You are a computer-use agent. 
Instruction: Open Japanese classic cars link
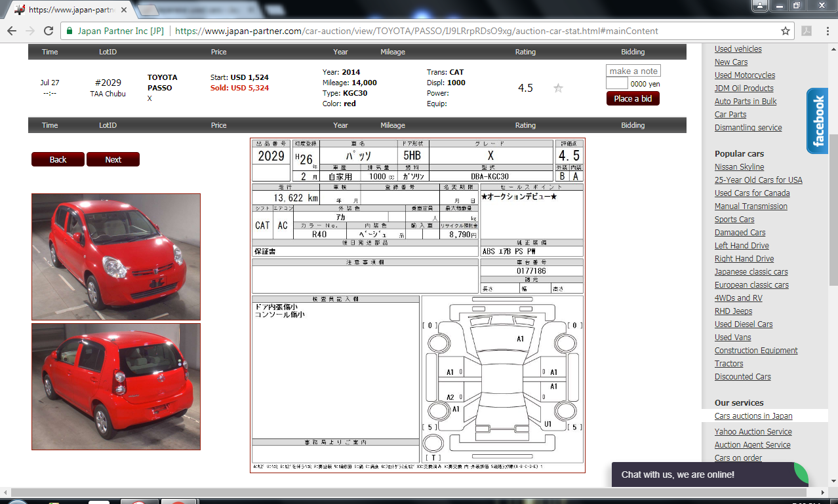click(751, 272)
